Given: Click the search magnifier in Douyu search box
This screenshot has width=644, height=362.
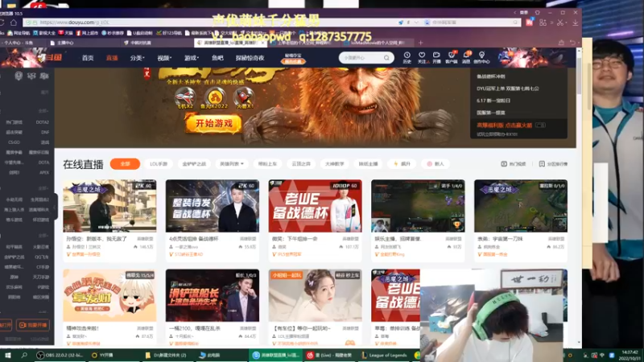Looking at the screenshot, I should 386,58.
